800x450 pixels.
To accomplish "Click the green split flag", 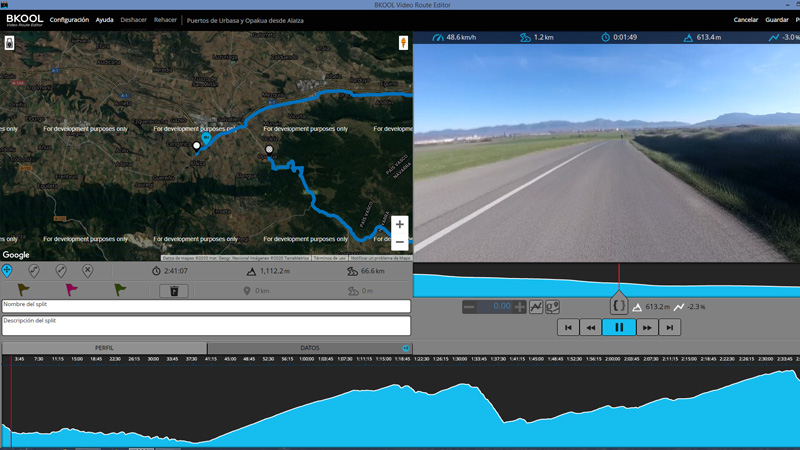I will [120, 290].
